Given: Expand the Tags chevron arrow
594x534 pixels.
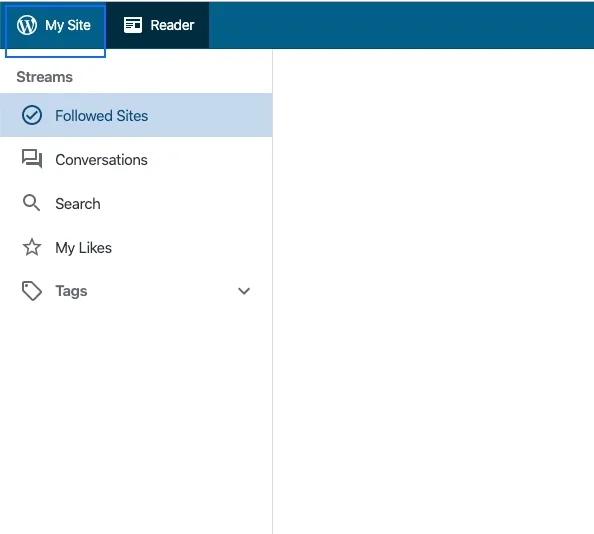Looking at the screenshot, I should 244,291.
